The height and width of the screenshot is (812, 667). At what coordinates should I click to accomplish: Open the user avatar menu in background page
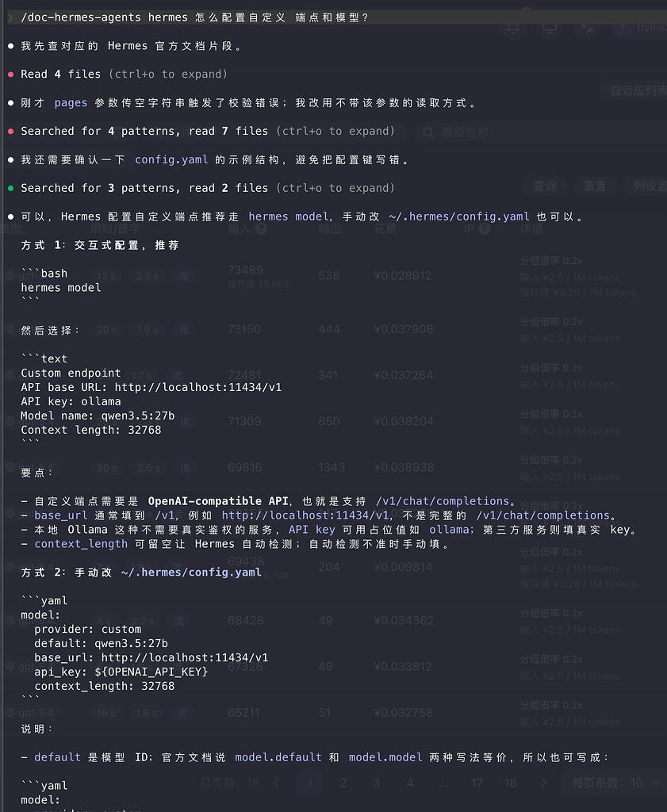[x=623, y=28]
